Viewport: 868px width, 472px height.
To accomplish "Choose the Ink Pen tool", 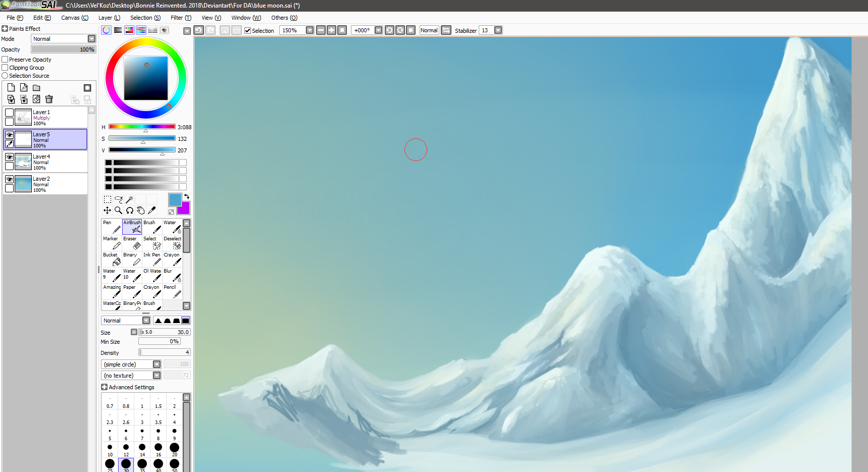I will click(x=152, y=259).
